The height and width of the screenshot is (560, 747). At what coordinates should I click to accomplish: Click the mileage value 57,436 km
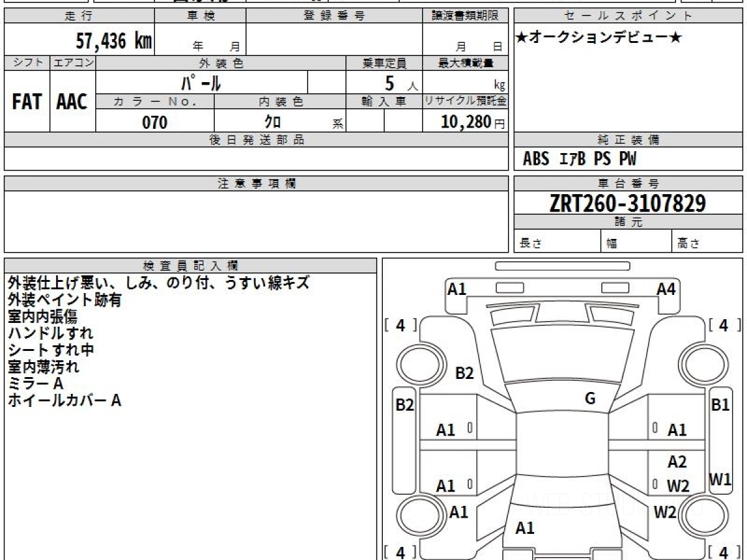point(114,41)
